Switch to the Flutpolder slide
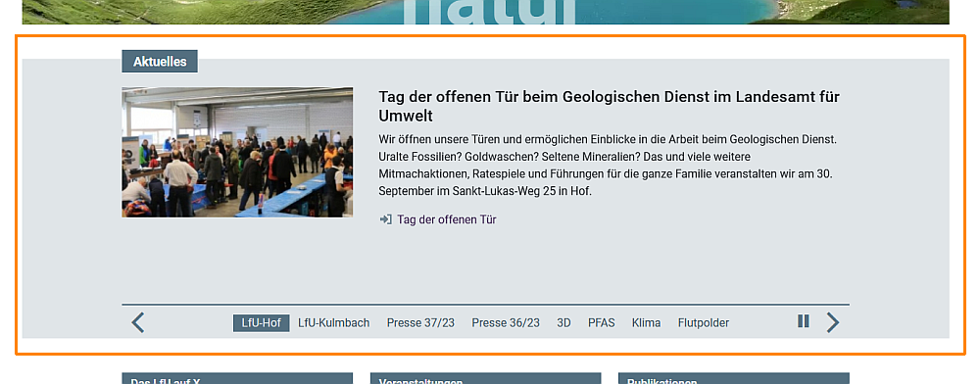980x384 pixels. 703,323
